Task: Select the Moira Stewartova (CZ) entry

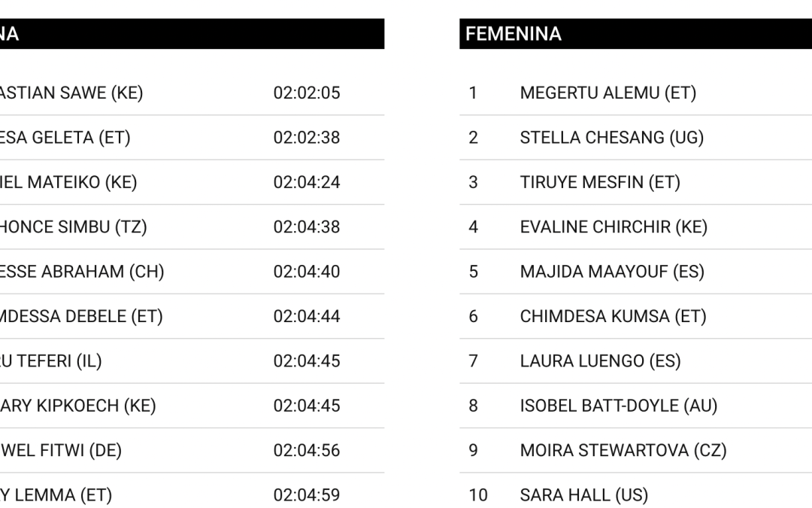Action: [x=623, y=450]
